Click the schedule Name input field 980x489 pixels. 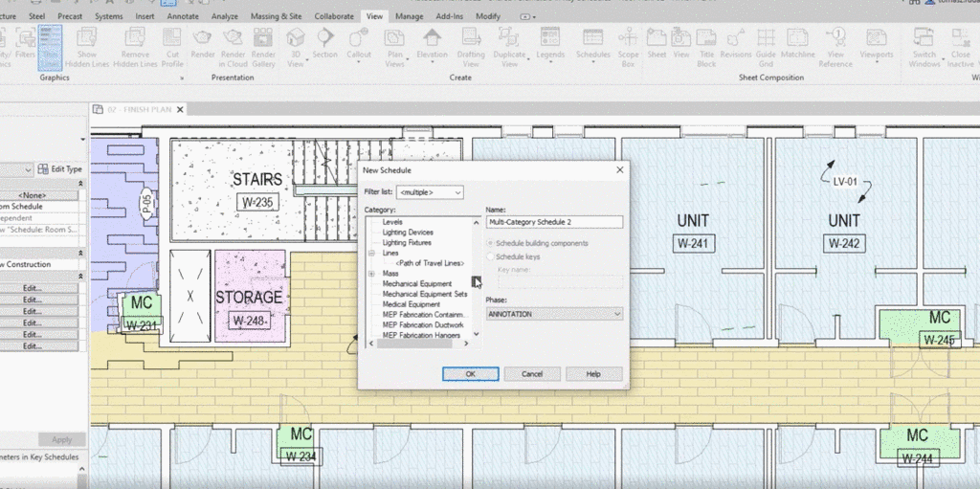pos(554,222)
